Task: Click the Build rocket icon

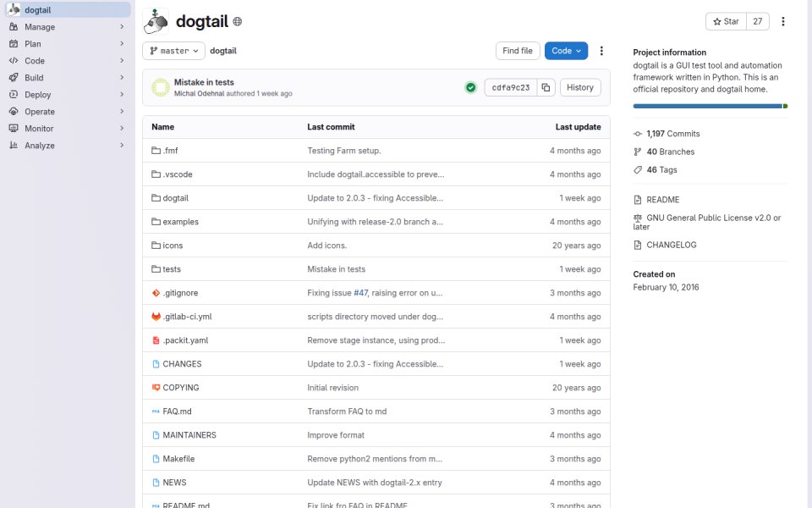Action: tap(14, 77)
